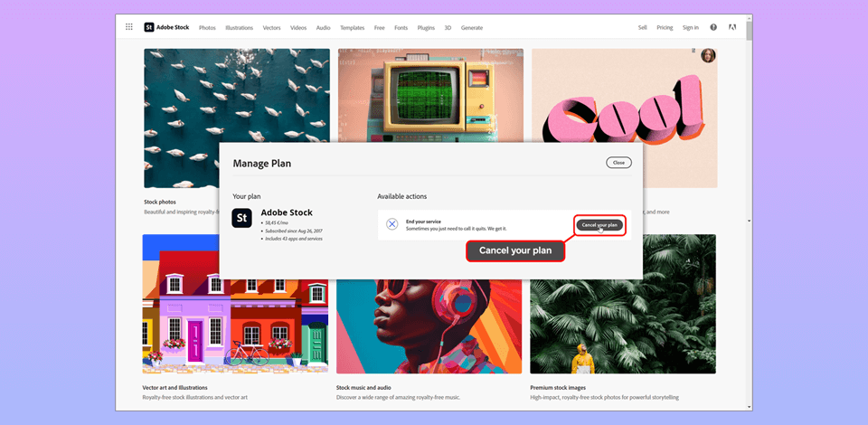Click the 'Available actions' label

point(401,196)
